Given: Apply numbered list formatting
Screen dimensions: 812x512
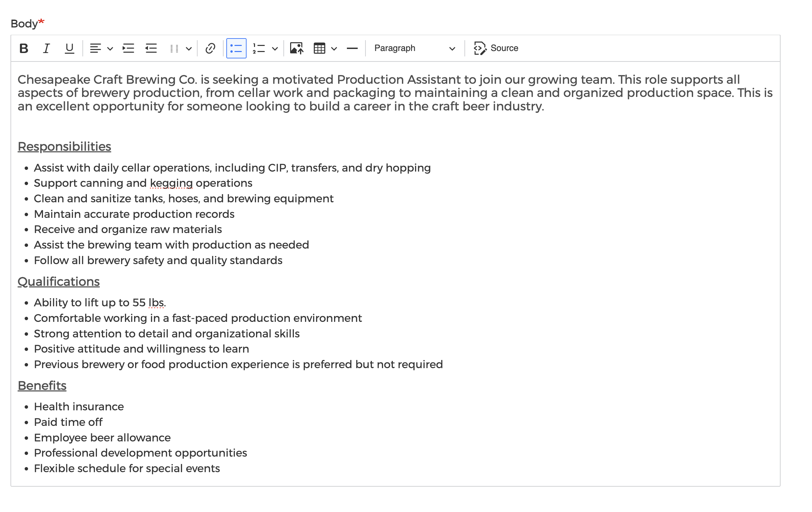Looking at the screenshot, I should coord(259,48).
